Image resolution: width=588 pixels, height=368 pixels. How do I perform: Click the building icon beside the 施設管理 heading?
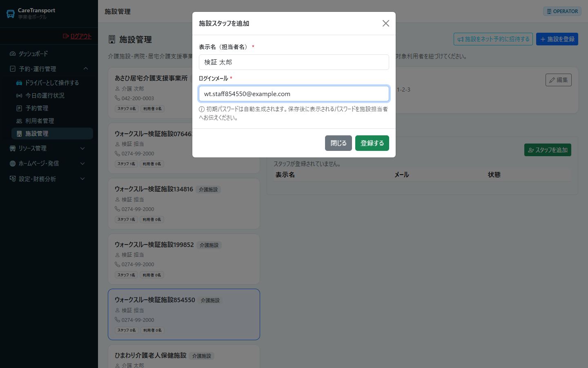pos(112,39)
